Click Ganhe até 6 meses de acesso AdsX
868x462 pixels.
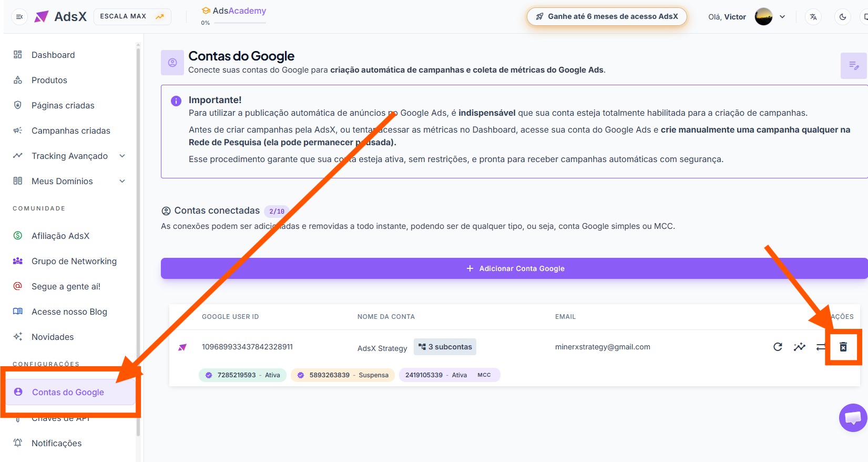pyautogui.click(x=607, y=16)
